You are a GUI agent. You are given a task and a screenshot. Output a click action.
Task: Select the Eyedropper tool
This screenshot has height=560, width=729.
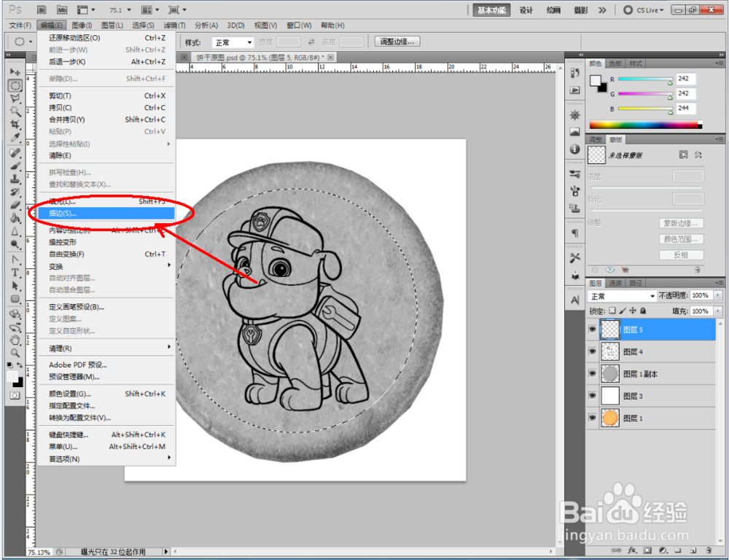[x=15, y=137]
